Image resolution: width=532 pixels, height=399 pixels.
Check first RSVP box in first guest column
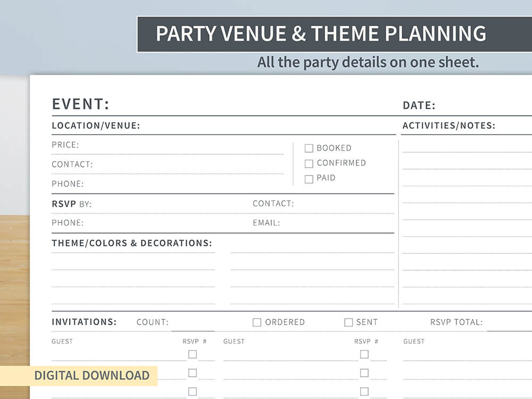[193, 354]
